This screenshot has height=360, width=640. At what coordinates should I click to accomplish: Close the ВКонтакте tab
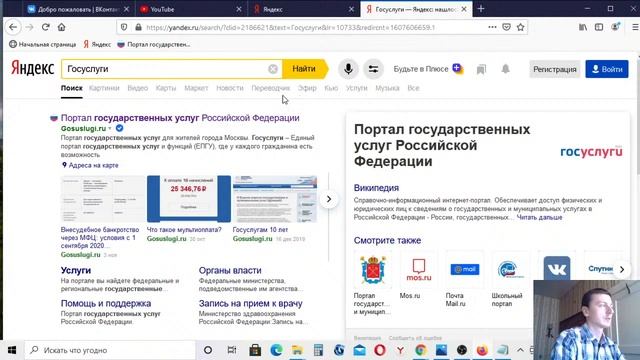click(x=126, y=9)
